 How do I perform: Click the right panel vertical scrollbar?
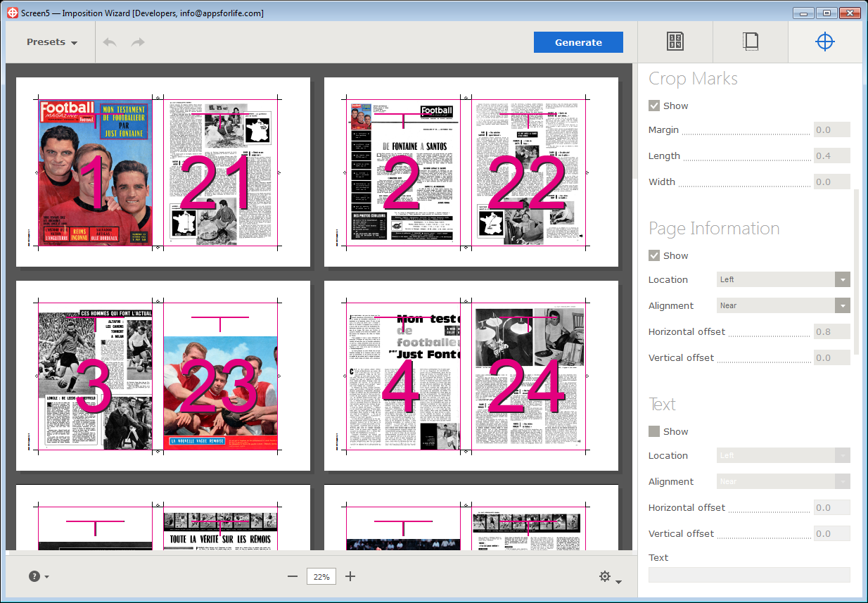pos(856,271)
